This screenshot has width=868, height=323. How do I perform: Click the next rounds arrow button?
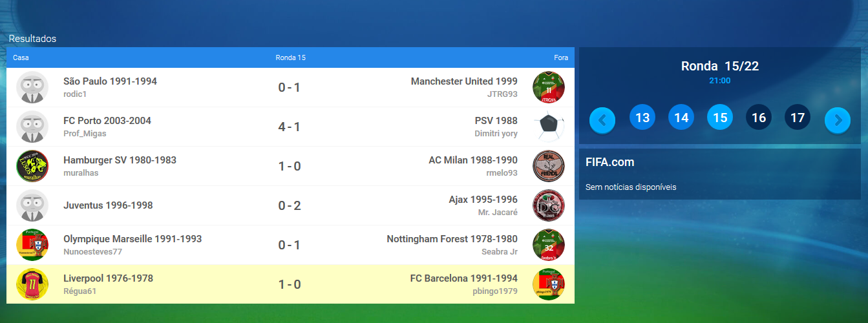(x=838, y=120)
